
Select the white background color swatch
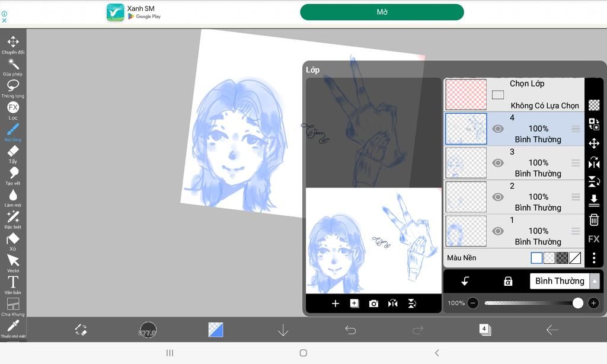tap(536, 258)
